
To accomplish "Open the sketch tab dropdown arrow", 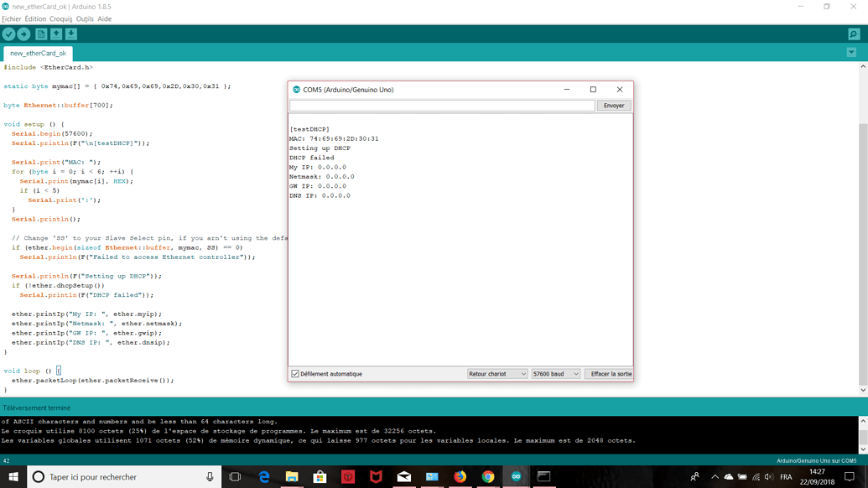I will (x=851, y=52).
